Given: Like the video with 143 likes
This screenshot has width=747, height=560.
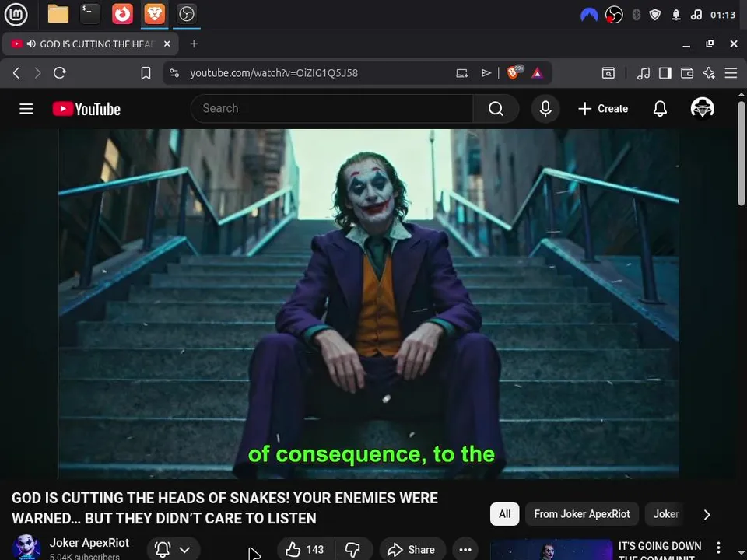Looking at the screenshot, I should [305, 550].
